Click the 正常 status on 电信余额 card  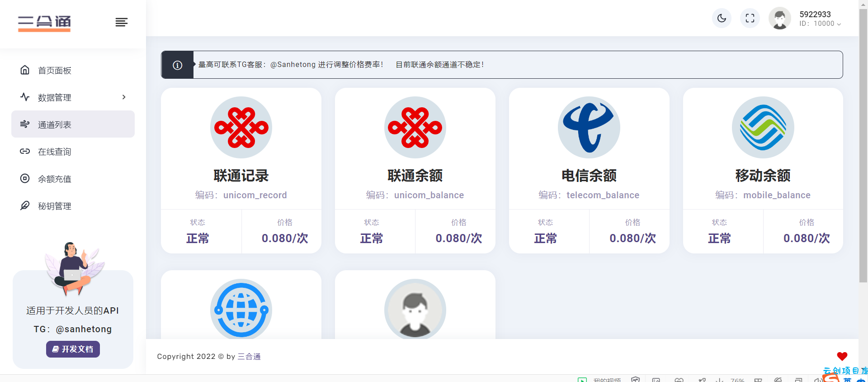[x=546, y=239]
